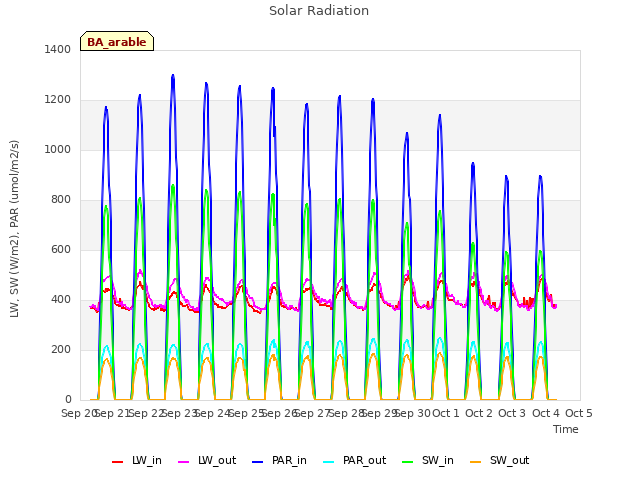Click the SW_out orange legend swatch
This screenshot has height=480, width=640.
coord(476,462)
